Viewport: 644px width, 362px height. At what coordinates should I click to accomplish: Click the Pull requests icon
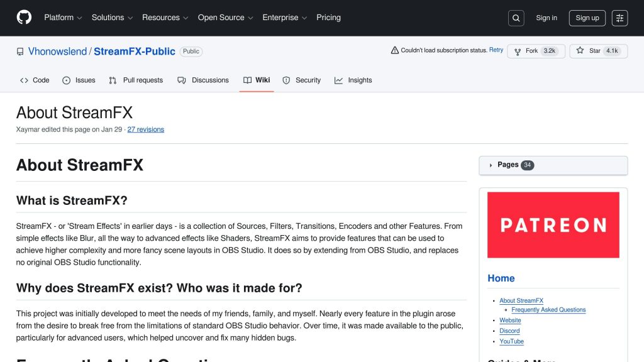click(113, 80)
